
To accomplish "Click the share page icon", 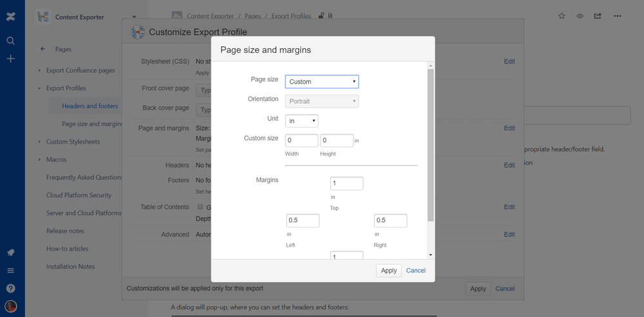I will pos(598,16).
